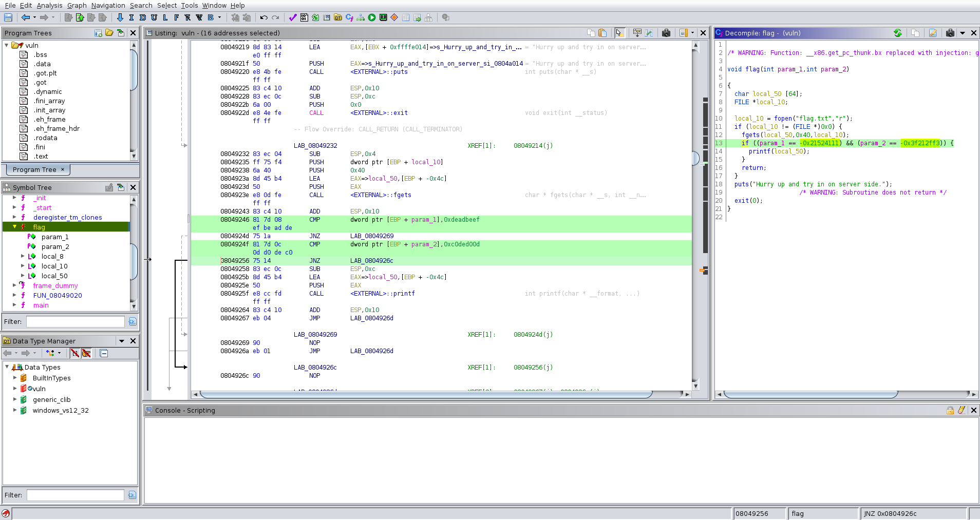980x520 pixels.
Task: Expand the main function in Symbol Tree
Action: tap(14, 305)
